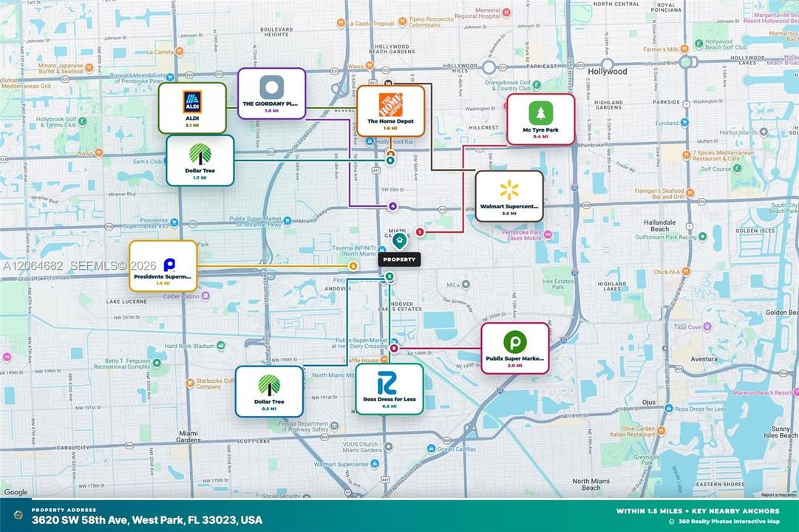This screenshot has width=799, height=532.
Task: Select purple map marker number 4
Action: click(x=392, y=206)
